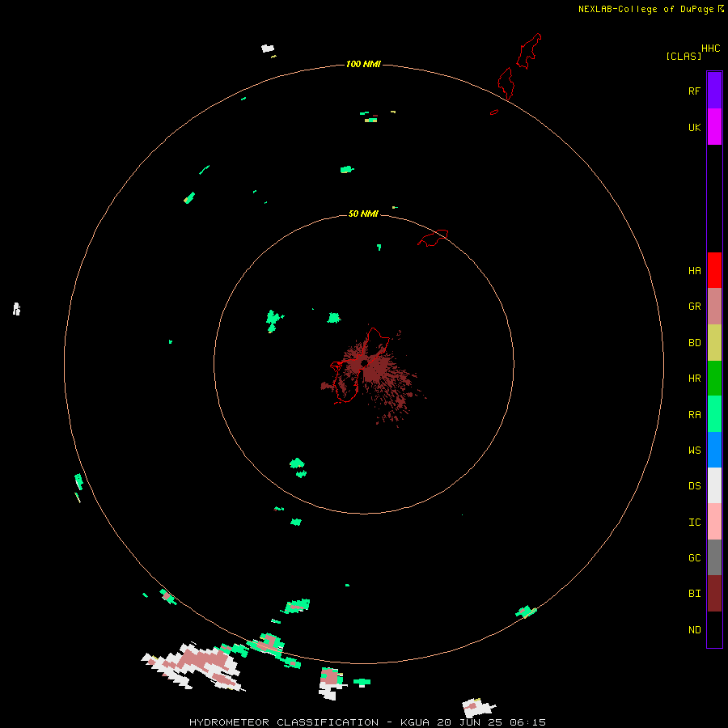Click the red island outline on the 50 NMI ring
Screen dimensions: 728x728
click(x=433, y=238)
